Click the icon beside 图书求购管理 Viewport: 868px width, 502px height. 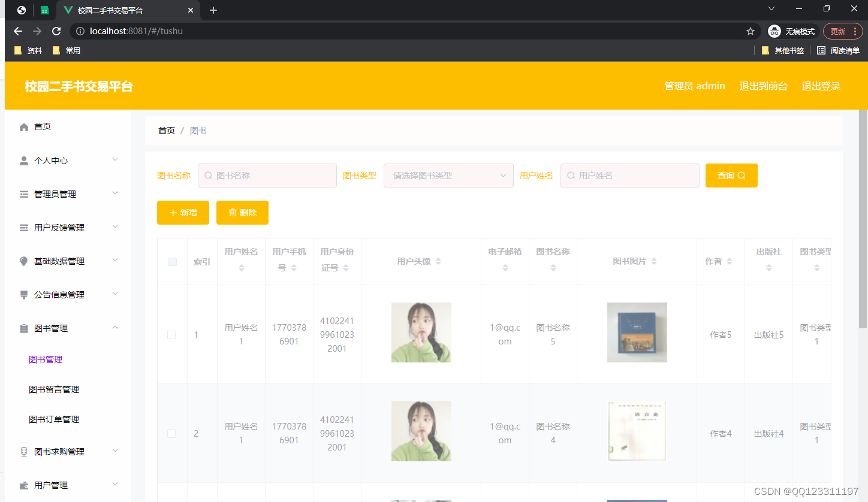coord(24,452)
